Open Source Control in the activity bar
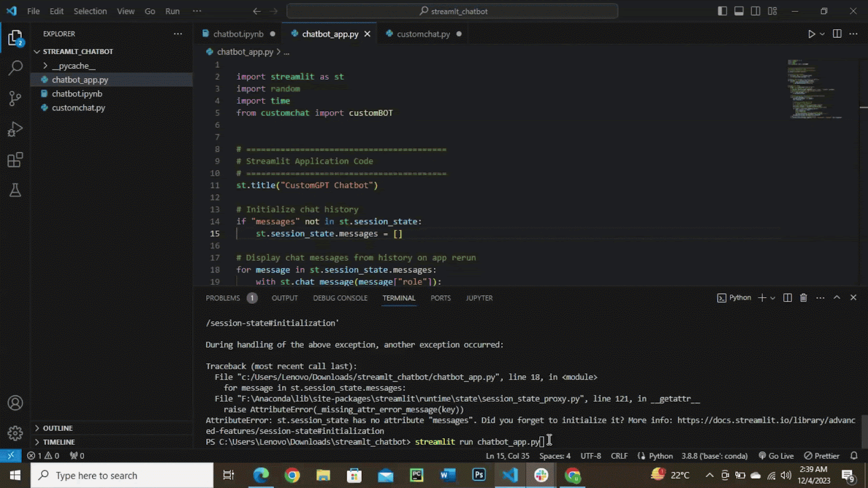 [15, 98]
